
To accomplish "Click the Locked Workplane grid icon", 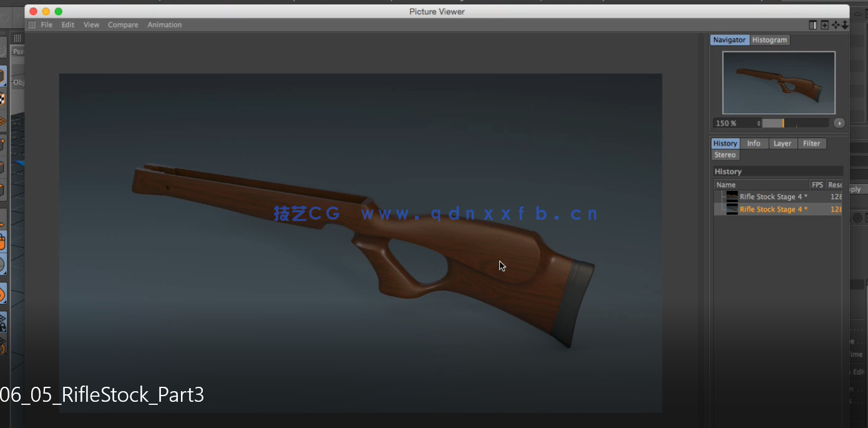I will [2, 322].
